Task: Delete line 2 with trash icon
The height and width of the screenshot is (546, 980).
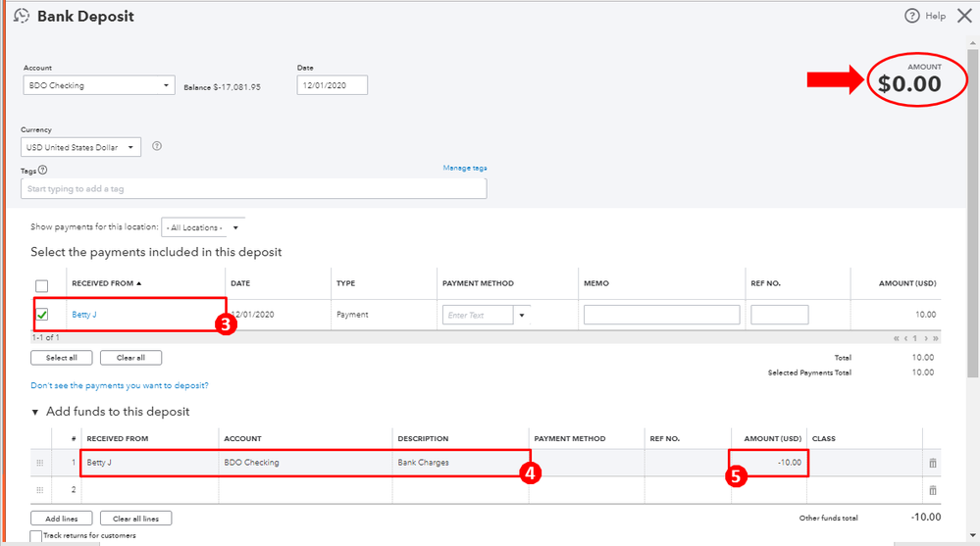Action: coord(932,490)
